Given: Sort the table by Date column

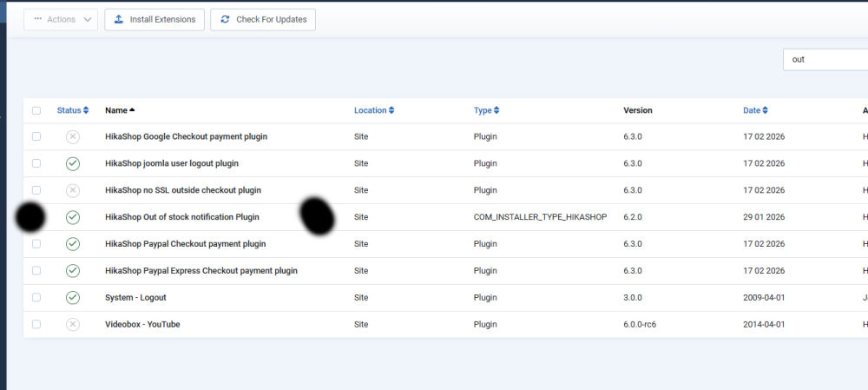Looking at the screenshot, I should (756, 110).
